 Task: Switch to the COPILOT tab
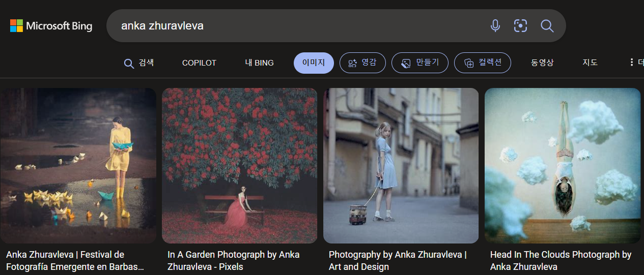tap(199, 63)
